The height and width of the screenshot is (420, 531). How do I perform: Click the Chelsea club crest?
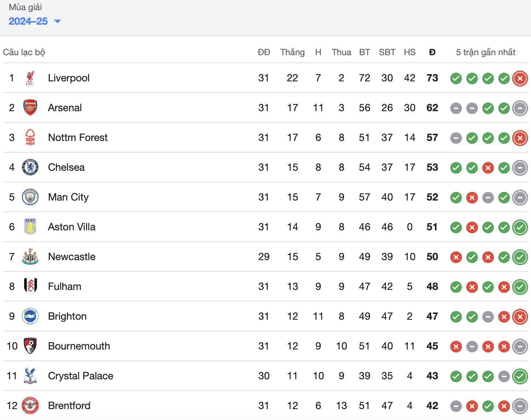pyautogui.click(x=30, y=167)
